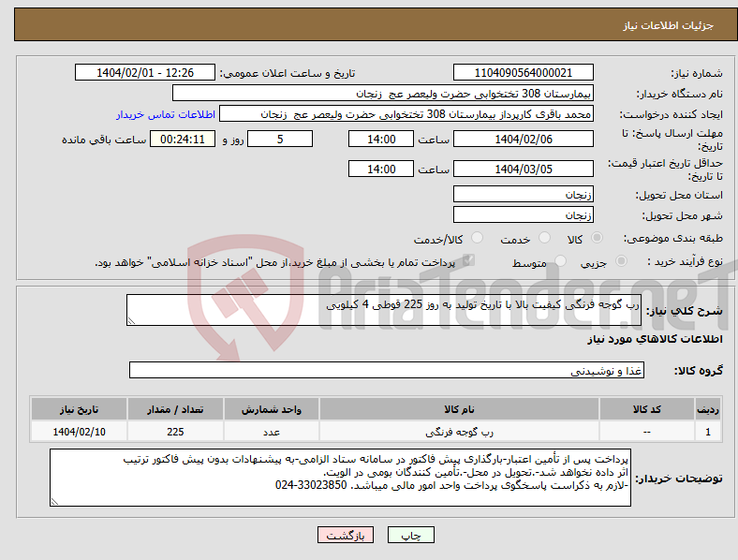Viewport: 738px width, 560px height.
Task: Click the remaining days field showing 5
Action: 280,139
